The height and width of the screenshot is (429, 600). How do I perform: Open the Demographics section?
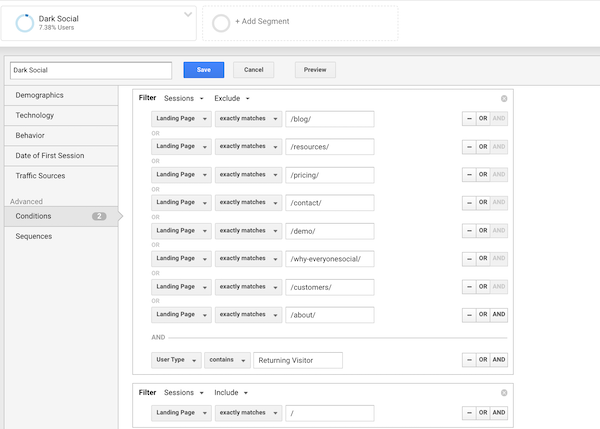pos(61,95)
